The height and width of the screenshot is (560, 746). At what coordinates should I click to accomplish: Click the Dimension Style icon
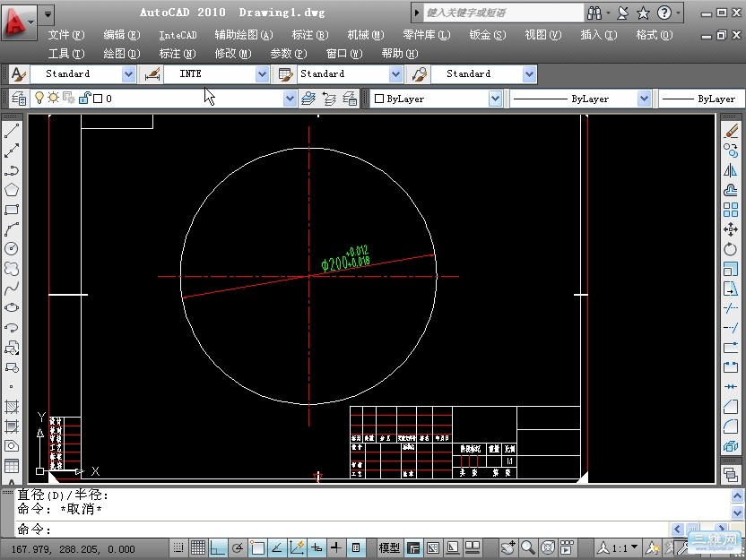pyautogui.click(x=152, y=74)
